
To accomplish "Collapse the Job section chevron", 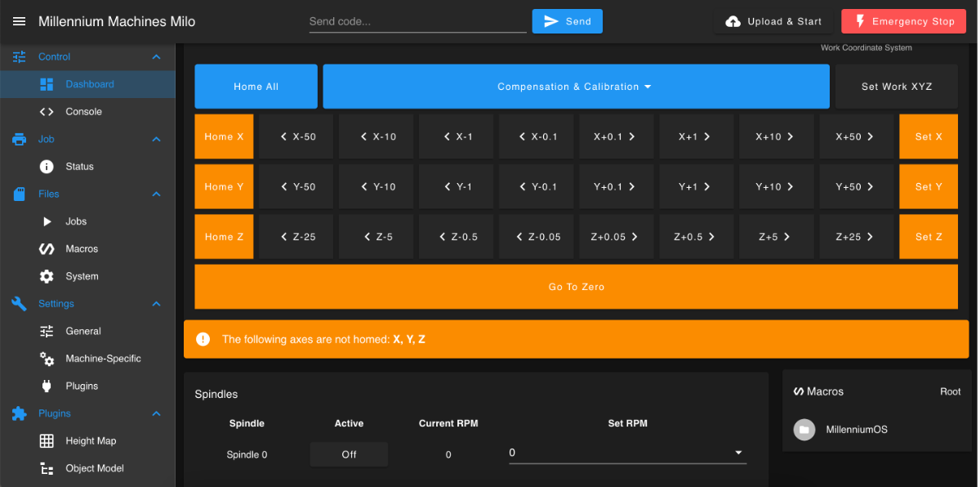I will 156,139.
